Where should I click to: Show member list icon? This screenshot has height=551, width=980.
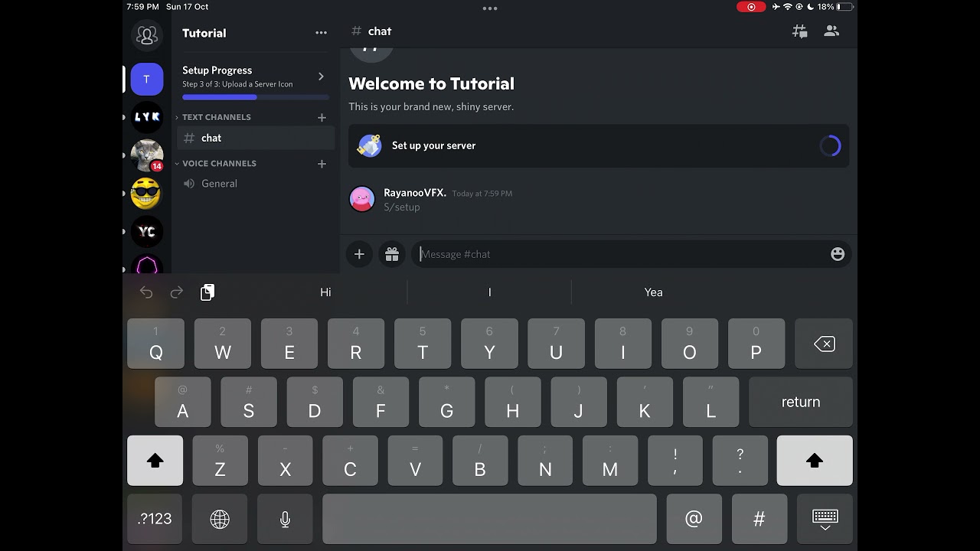point(831,31)
